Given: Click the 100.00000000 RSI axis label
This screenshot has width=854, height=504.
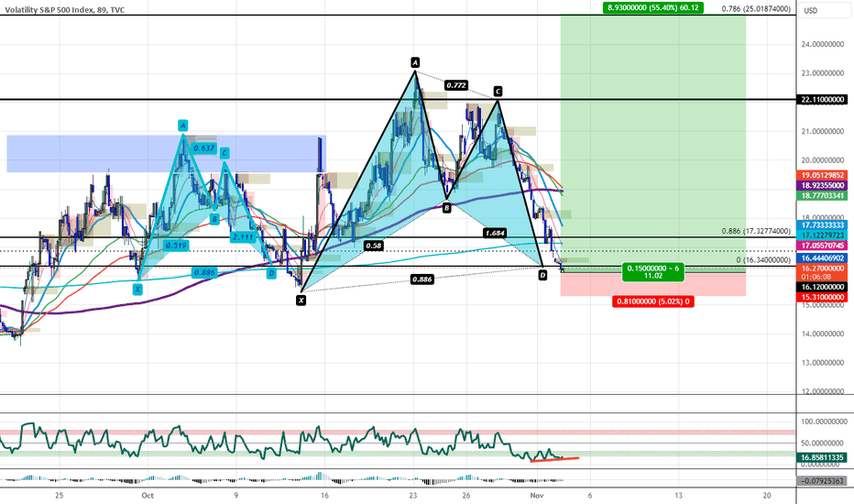Looking at the screenshot, I should tap(823, 422).
